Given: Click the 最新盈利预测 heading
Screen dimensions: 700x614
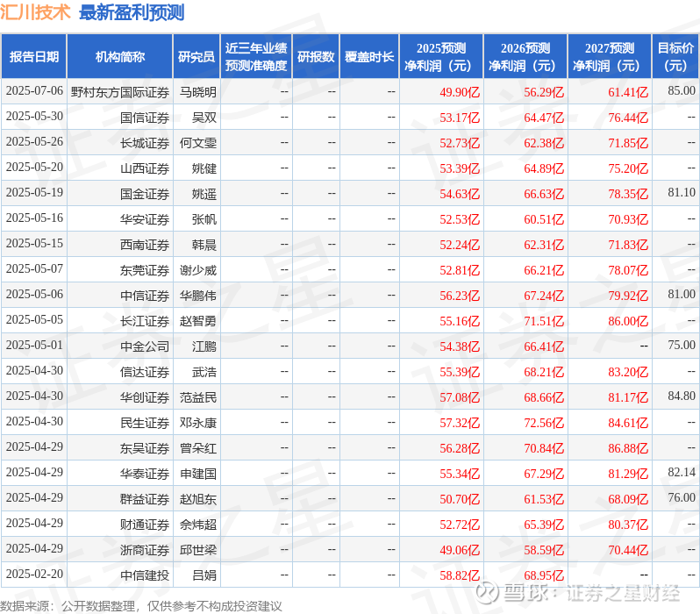Looking at the screenshot, I should 132,12.
